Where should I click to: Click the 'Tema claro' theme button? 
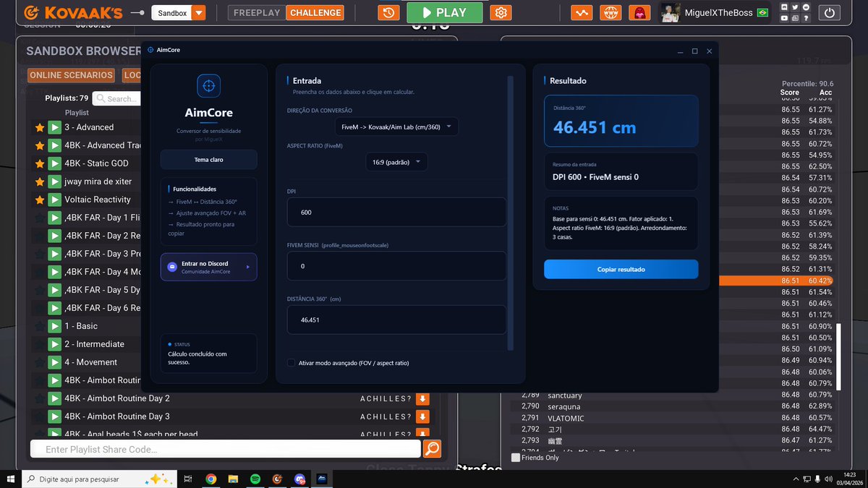208,159
